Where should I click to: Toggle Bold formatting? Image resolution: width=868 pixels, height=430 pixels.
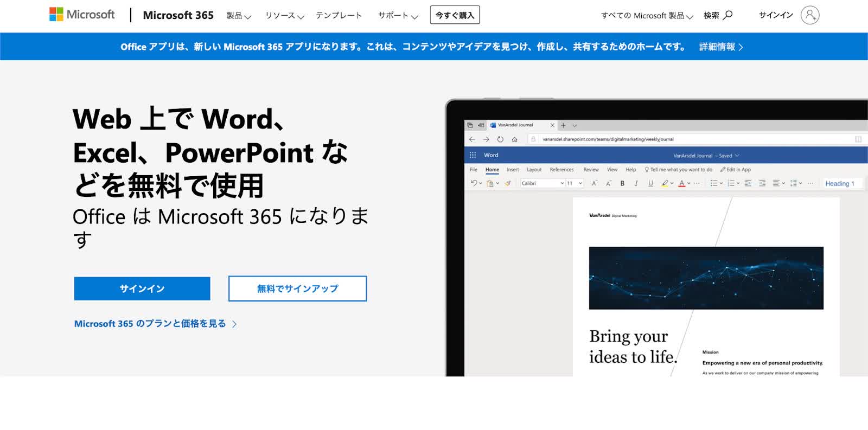622,183
